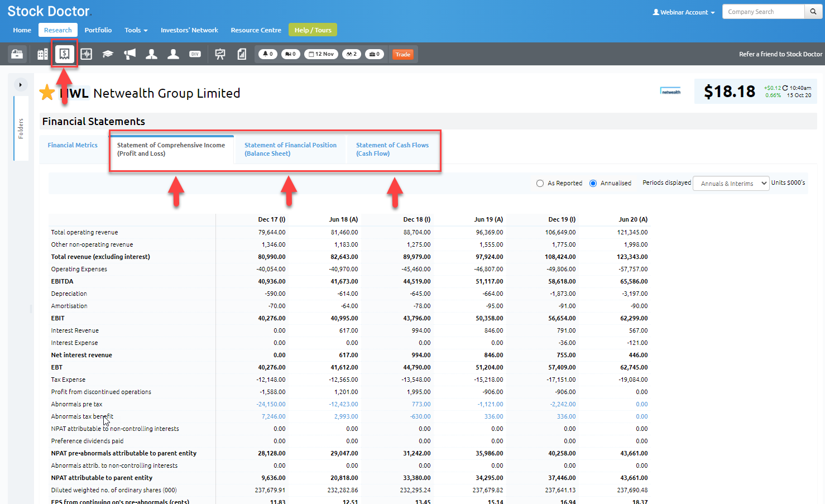Select Statement of Comprehensive Income tab

tap(171, 149)
